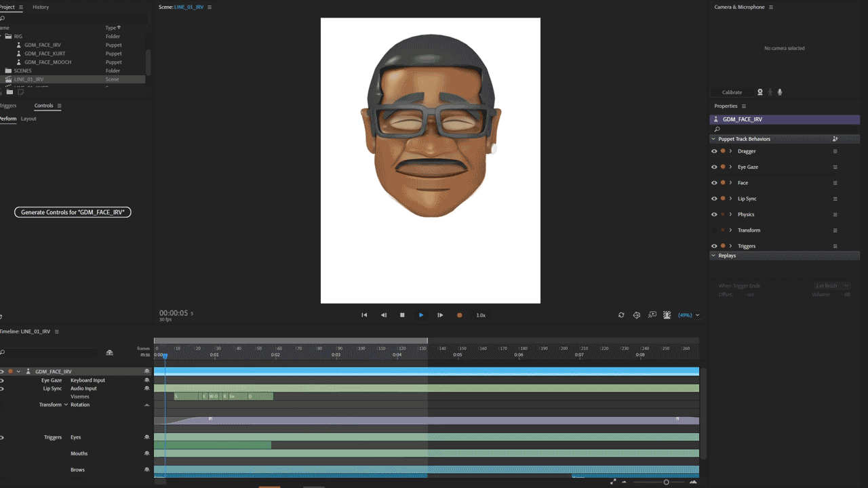Open Eye Gaze behavior menu icon
The width and height of the screenshot is (868, 488).
[x=835, y=167]
